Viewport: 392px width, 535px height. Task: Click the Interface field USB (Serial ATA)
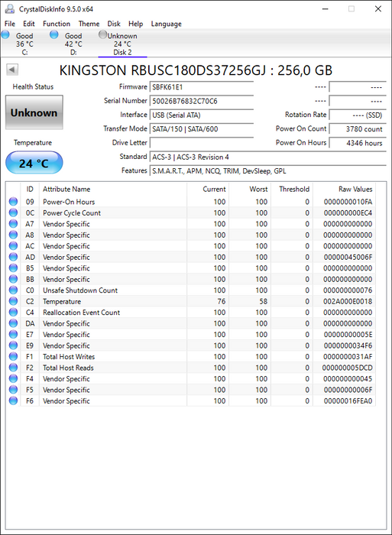[x=201, y=115]
